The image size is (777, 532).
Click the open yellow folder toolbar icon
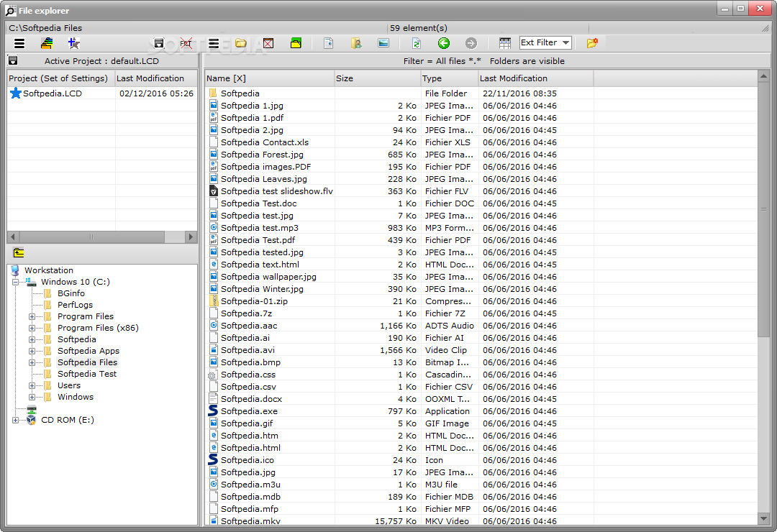(241, 44)
